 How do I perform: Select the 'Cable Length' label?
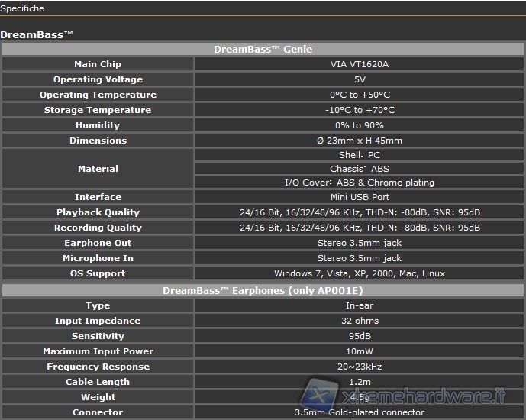coord(98,382)
